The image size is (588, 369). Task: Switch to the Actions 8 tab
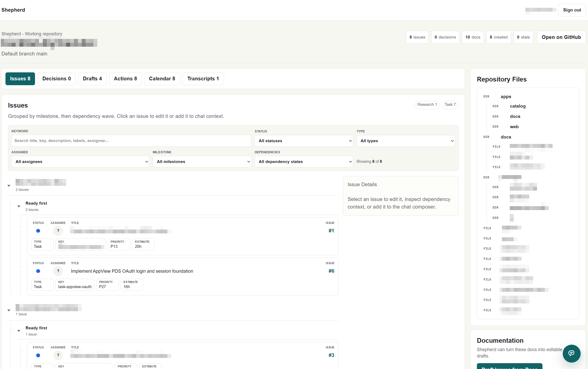point(125,79)
